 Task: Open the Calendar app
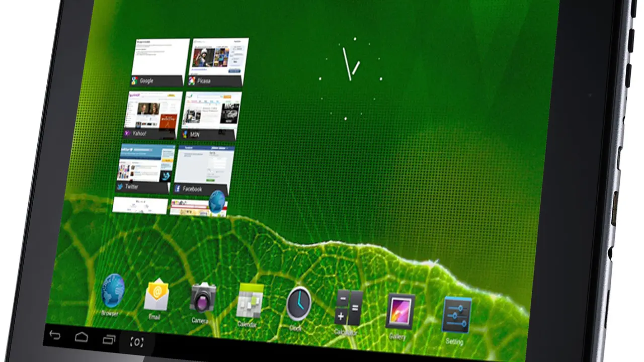click(250, 301)
